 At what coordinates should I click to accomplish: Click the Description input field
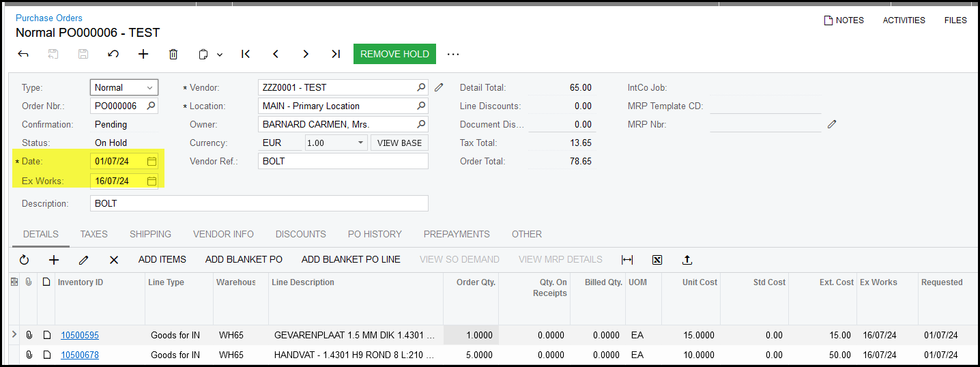[x=259, y=203]
